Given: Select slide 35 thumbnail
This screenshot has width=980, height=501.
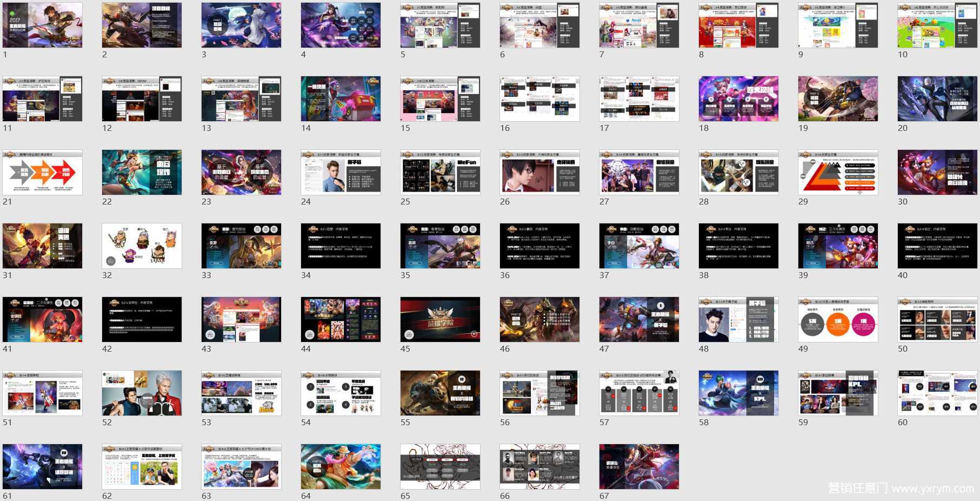Looking at the screenshot, I should pyautogui.click(x=440, y=246).
